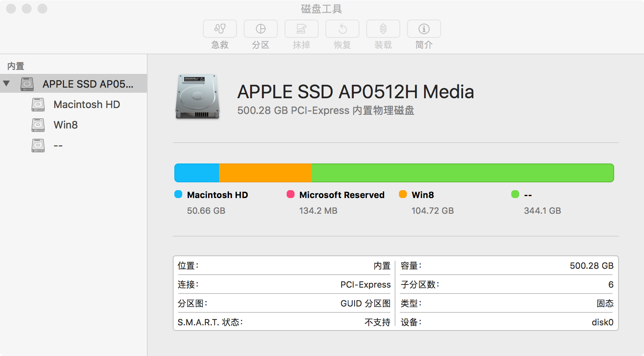Click the green unnamed partition bar segment

click(462, 173)
